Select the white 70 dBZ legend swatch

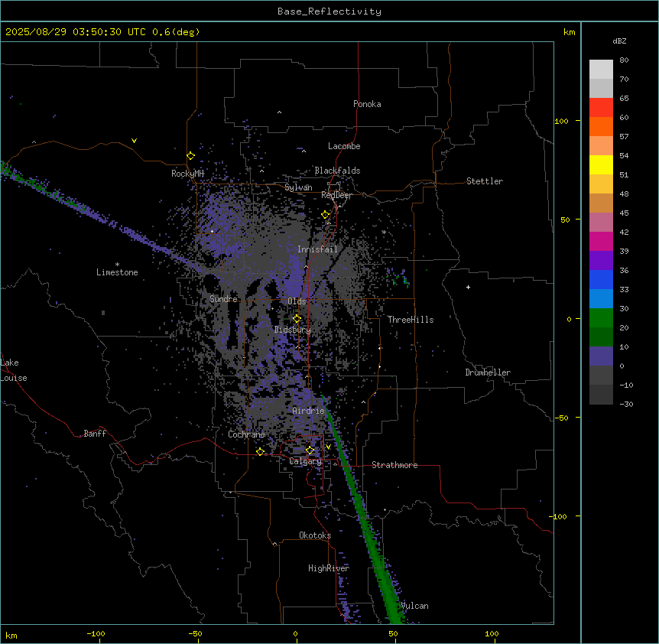pos(601,70)
